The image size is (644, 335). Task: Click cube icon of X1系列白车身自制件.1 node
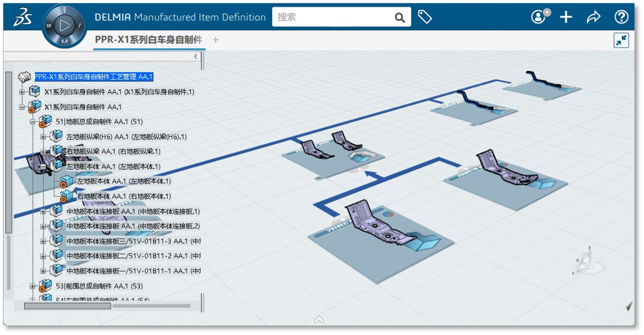[35, 91]
